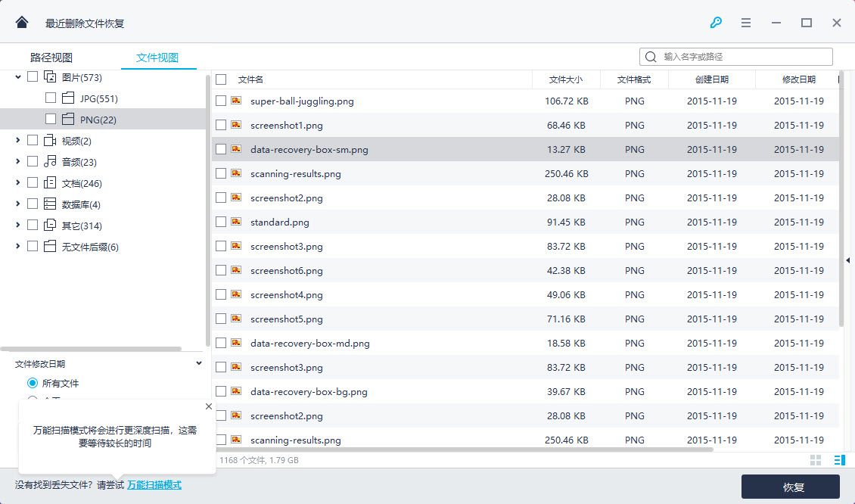Image resolution: width=855 pixels, height=504 pixels.
Task: Open the 万能扫描模式 link
Action: [154, 485]
